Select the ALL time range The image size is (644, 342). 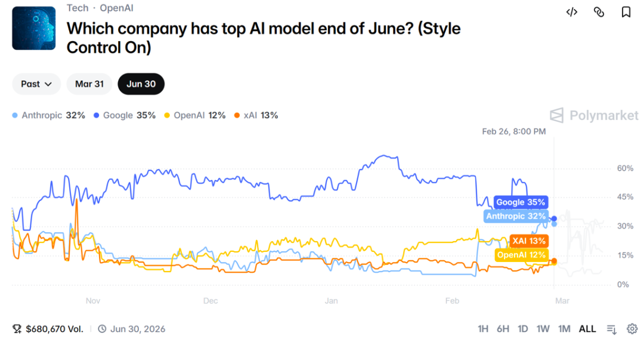[587, 329]
